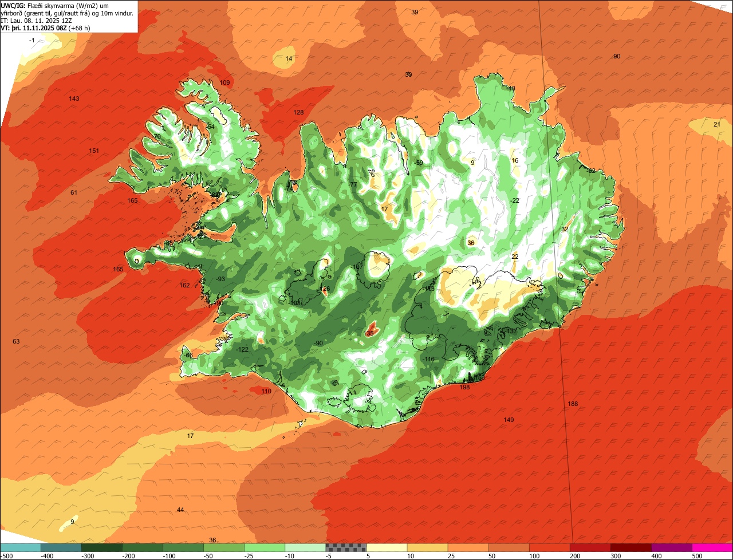This screenshot has height=560, width=733.
Task: Click the magenta legend swatch right of 500
Action: 712,547
